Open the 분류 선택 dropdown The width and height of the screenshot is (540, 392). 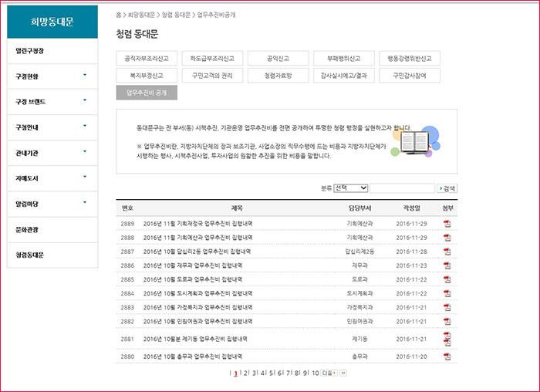coord(350,188)
